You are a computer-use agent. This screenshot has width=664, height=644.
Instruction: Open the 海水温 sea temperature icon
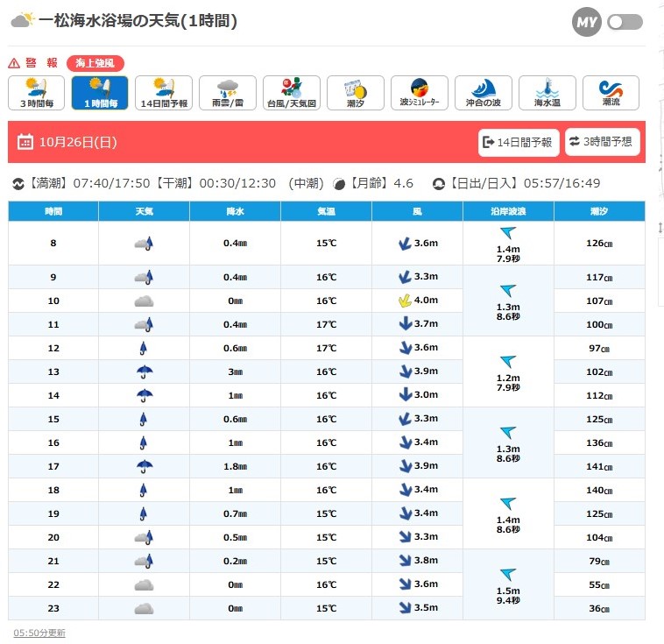547,92
